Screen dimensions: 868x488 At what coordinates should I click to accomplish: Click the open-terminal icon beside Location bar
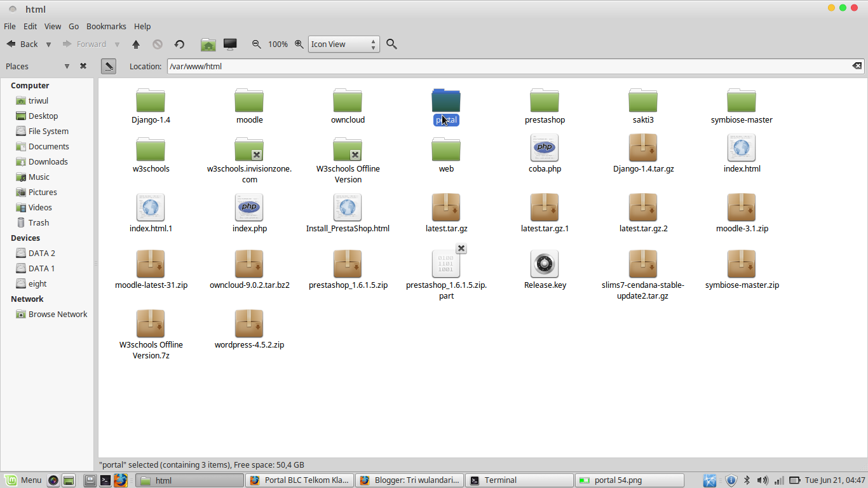[x=108, y=66]
